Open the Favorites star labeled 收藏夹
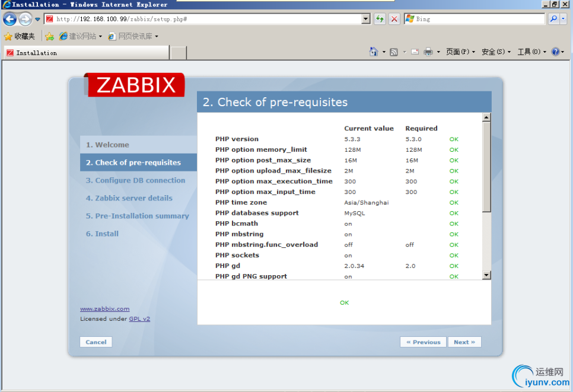 [20, 36]
